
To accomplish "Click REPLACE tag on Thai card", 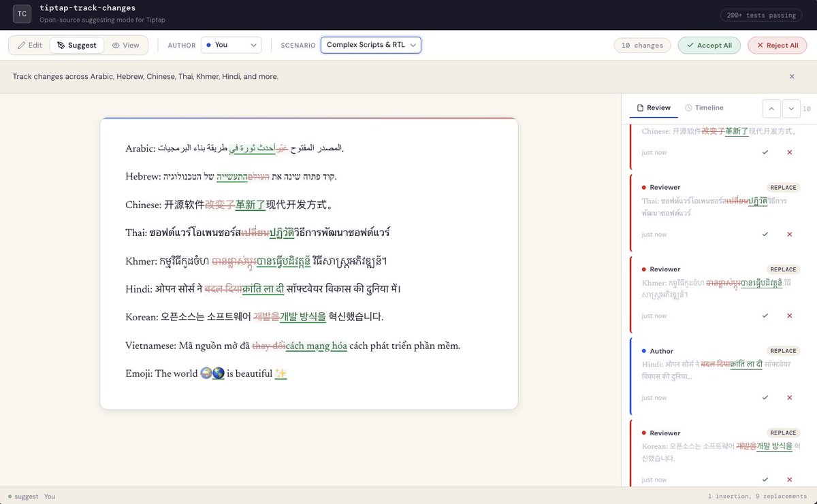I will pos(783,188).
